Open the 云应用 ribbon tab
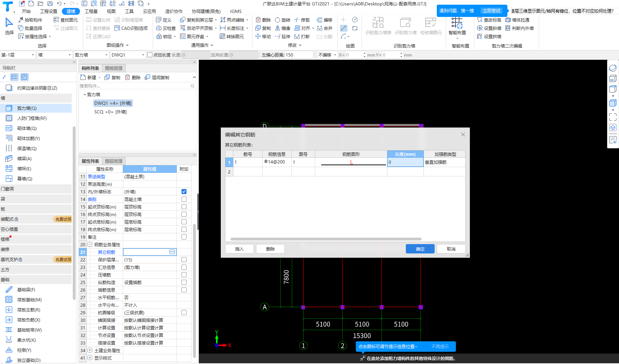The height and width of the screenshot is (364, 619). pyautogui.click(x=149, y=11)
